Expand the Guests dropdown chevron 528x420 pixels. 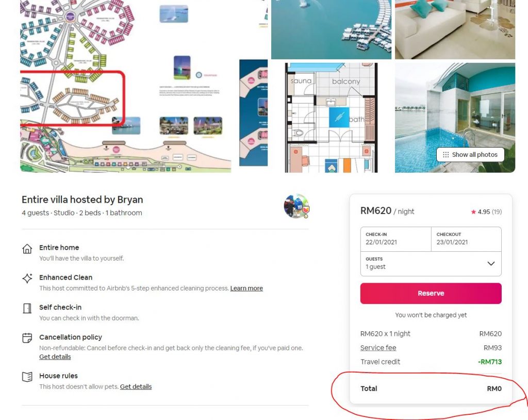pyautogui.click(x=491, y=263)
